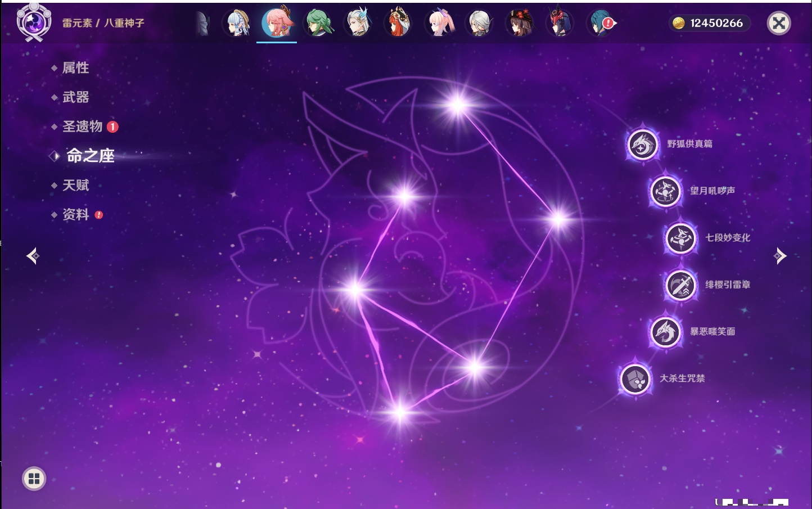Screen dimensions: 812x509
Task: Open the four-square grid menu icon
Action: (x=34, y=479)
